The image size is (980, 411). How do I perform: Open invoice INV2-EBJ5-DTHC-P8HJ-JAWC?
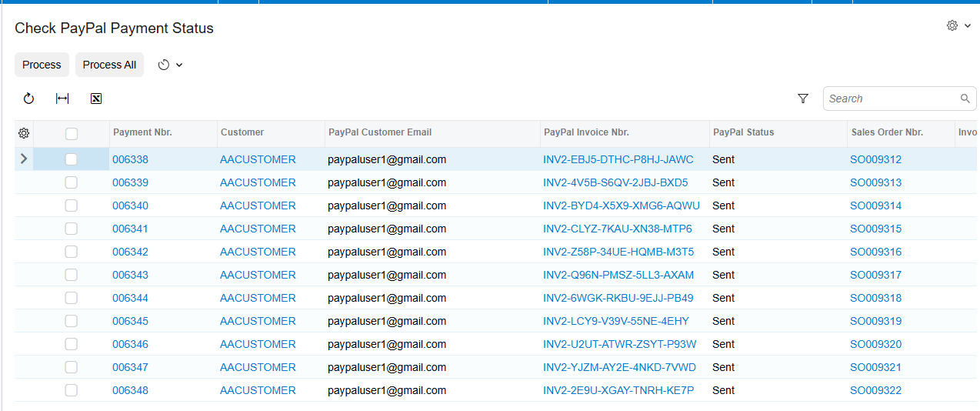(618, 159)
